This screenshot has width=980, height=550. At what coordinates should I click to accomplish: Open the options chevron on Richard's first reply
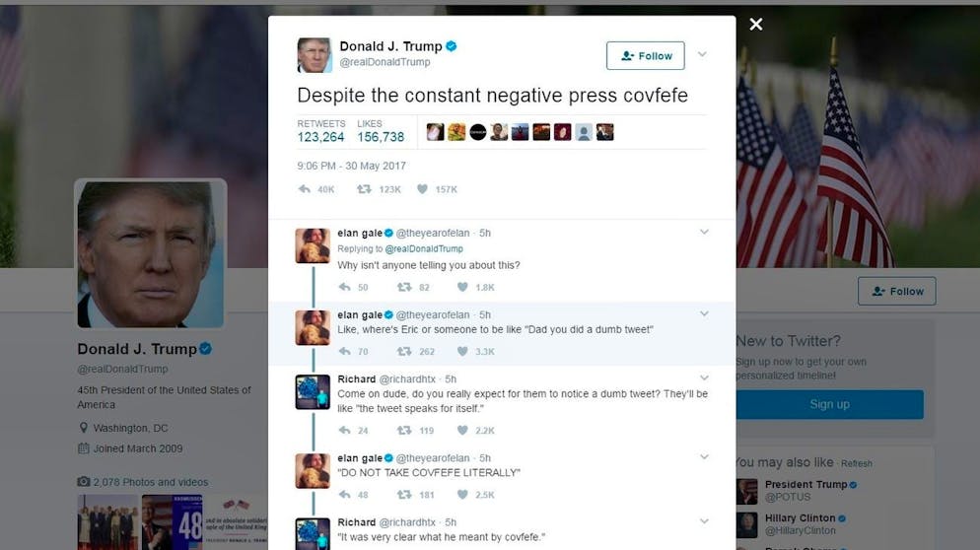click(704, 378)
